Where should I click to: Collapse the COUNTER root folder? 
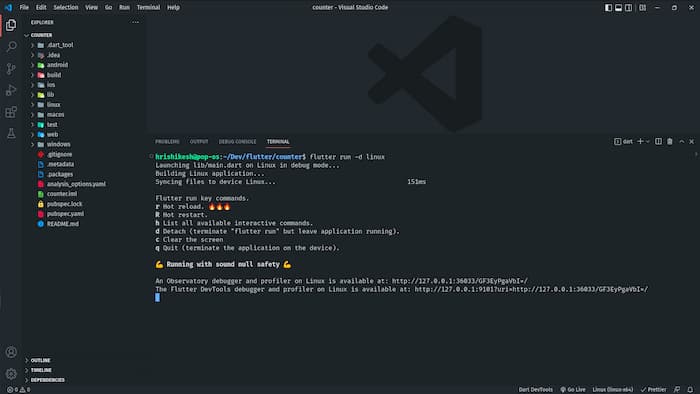click(41, 35)
